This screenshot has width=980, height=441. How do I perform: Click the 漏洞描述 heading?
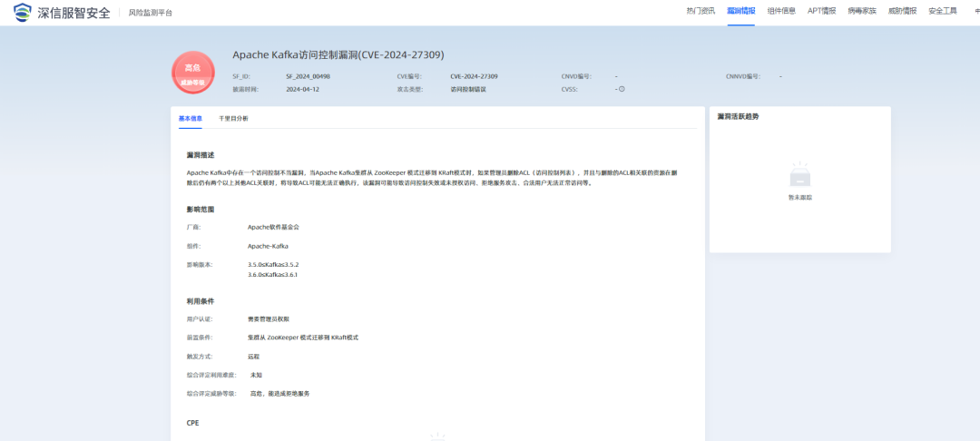(201, 155)
